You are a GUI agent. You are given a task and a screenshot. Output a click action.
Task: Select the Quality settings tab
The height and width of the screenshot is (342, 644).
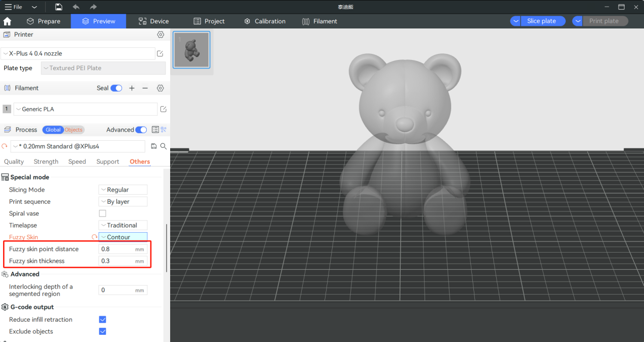(x=14, y=162)
